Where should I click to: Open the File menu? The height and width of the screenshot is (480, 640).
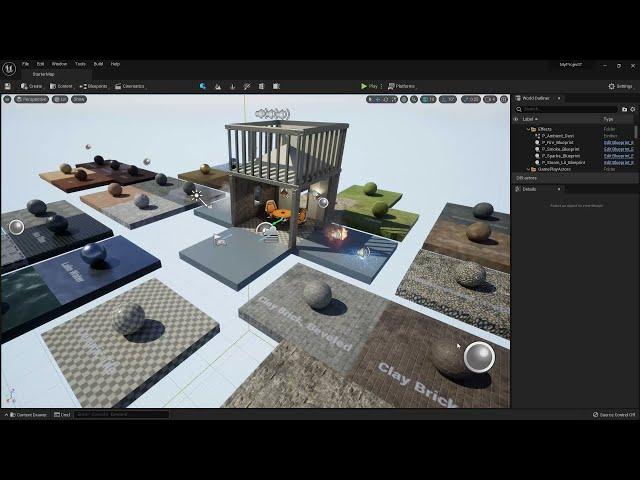pos(25,64)
